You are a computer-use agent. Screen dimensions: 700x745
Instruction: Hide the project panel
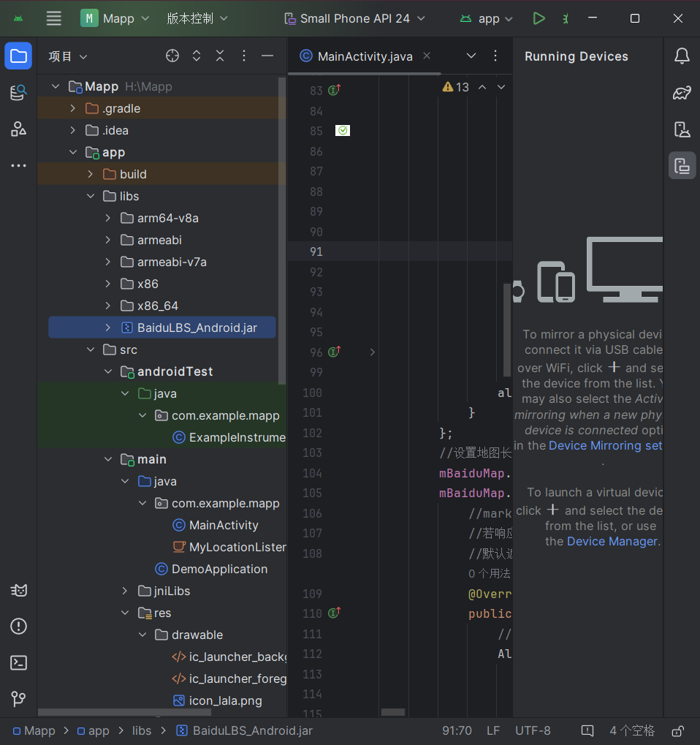pos(267,56)
